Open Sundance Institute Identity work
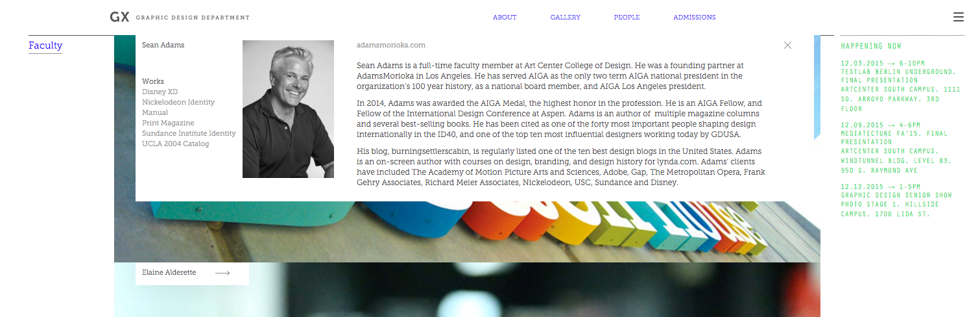The height and width of the screenshot is (317, 980). pos(189,134)
